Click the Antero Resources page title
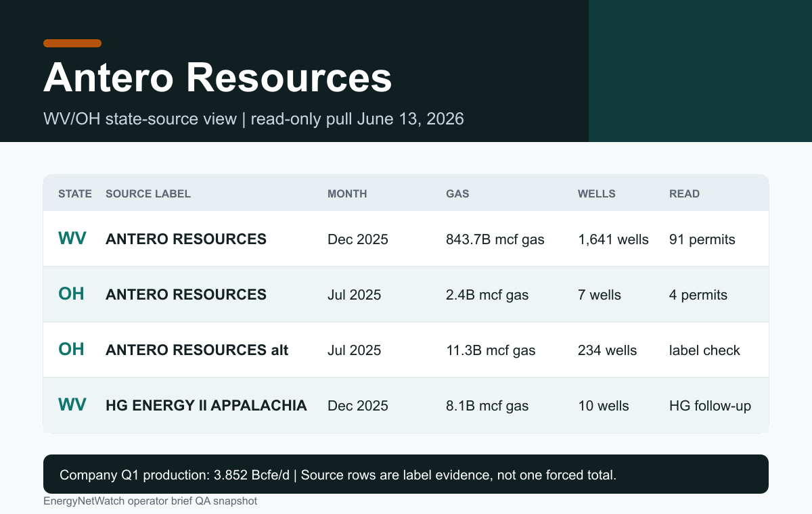 tap(217, 77)
